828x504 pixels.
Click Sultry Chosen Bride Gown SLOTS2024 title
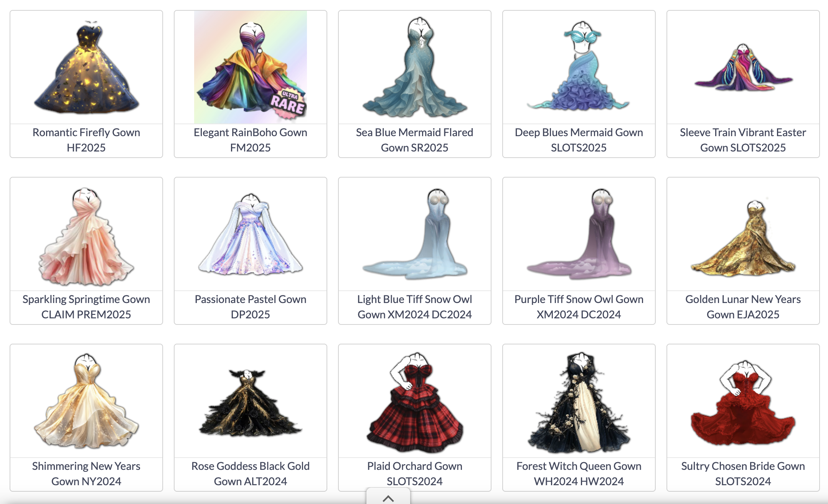coord(743,474)
